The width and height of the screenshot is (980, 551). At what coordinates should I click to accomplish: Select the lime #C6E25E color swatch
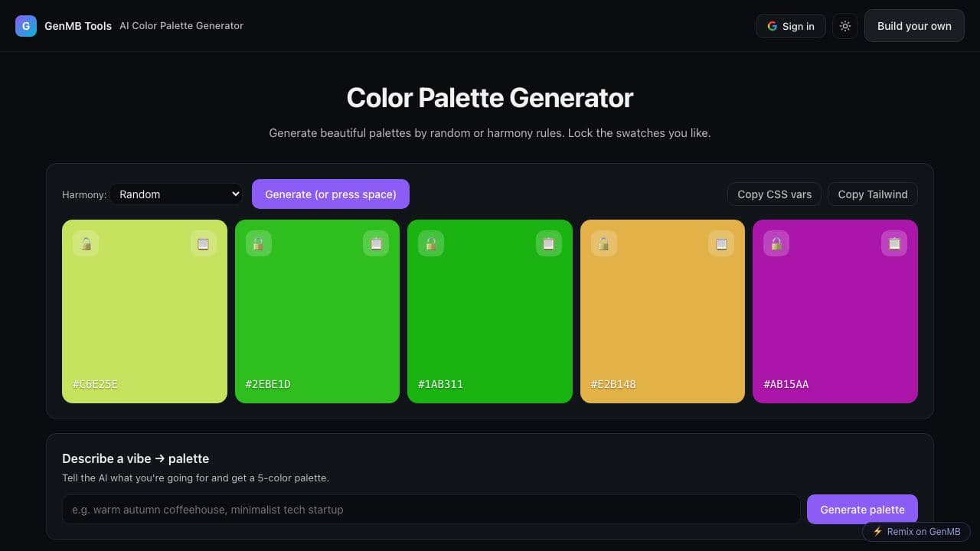pos(145,311)
